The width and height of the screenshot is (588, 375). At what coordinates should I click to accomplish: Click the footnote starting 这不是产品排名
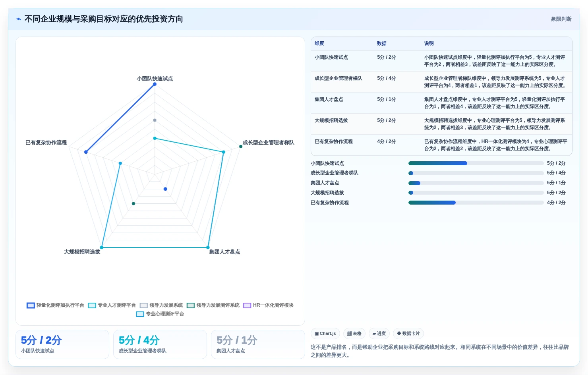pos(440,351)
